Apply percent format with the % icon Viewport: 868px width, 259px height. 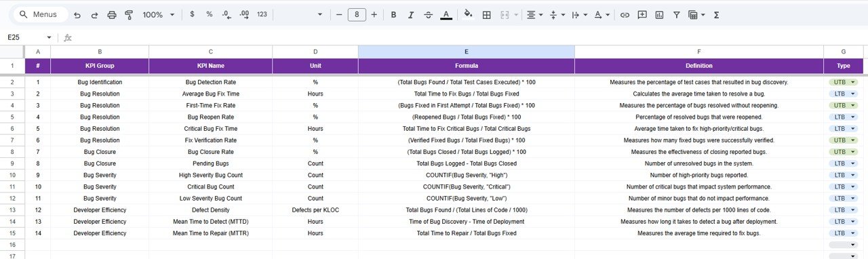[209, 14]
